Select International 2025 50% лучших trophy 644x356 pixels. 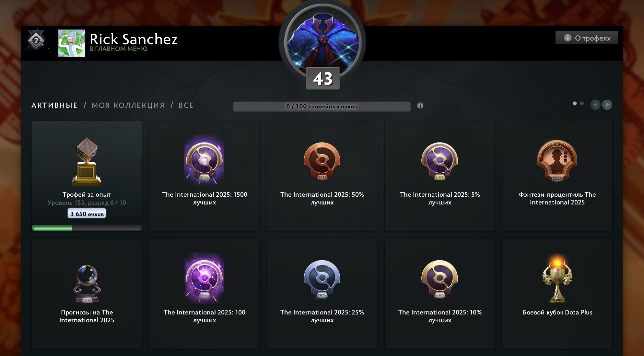click(322, 176)
